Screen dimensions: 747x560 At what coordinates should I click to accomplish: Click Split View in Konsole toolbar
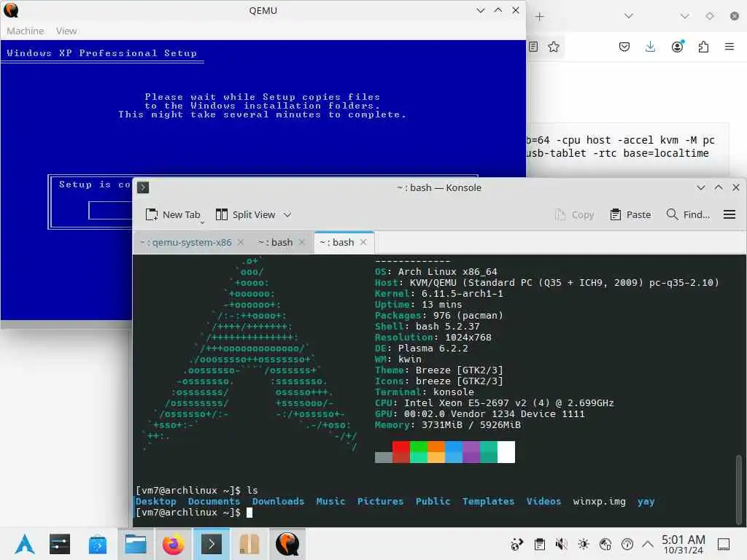point(246,215)
